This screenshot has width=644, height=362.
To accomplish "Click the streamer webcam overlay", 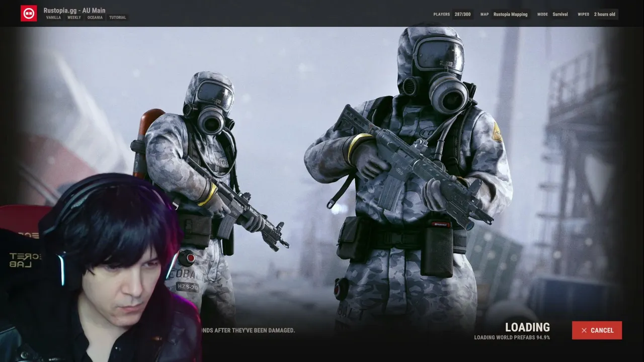I will click(101, 267).
